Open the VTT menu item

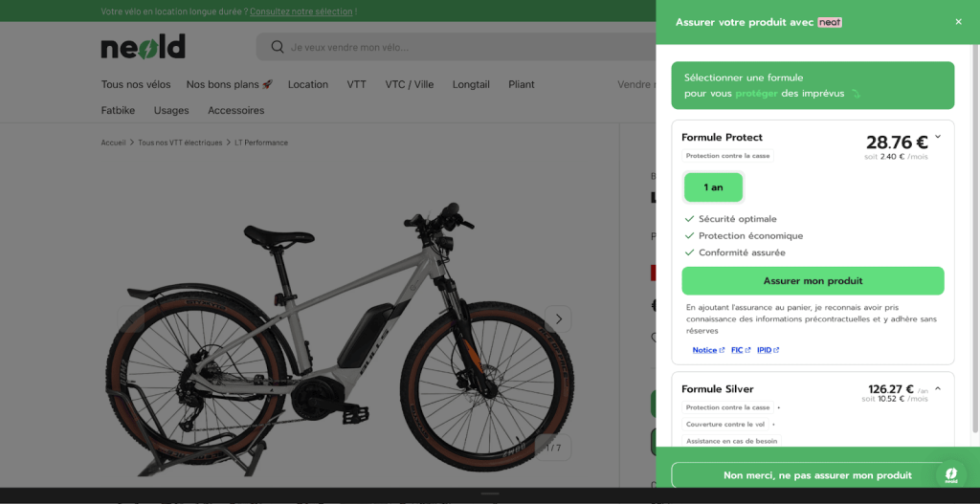[356, 84]
